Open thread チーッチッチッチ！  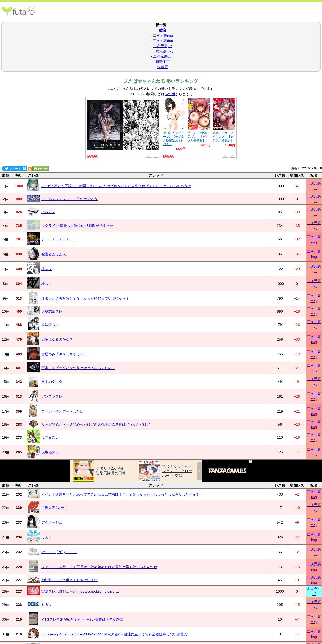57,239
